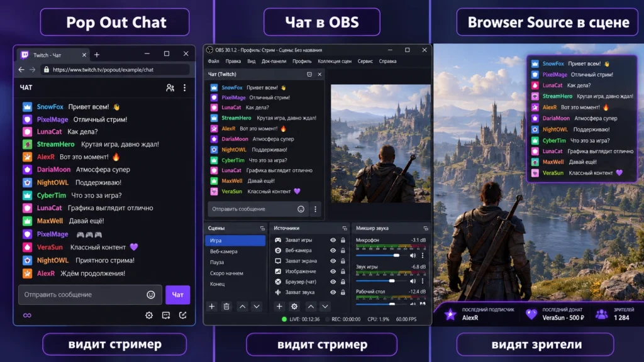Focus the pop-out chat message field
The height and width of the screenshot is (362, 644).
pos(90,295)
